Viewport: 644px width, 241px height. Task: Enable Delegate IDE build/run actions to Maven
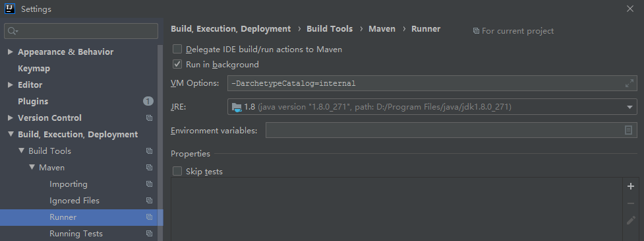click(177, 50)
